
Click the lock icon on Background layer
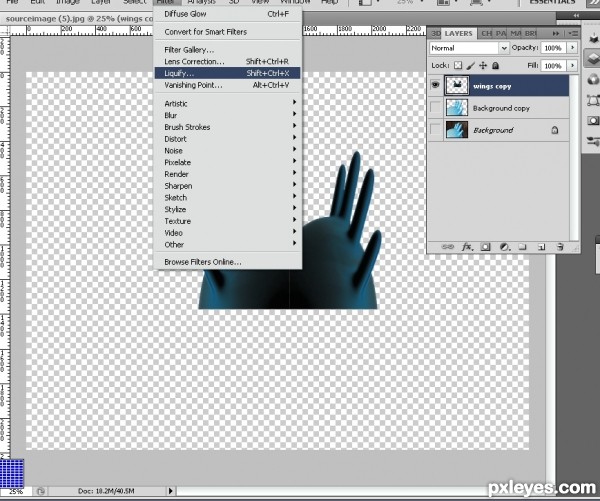point(554,130)
